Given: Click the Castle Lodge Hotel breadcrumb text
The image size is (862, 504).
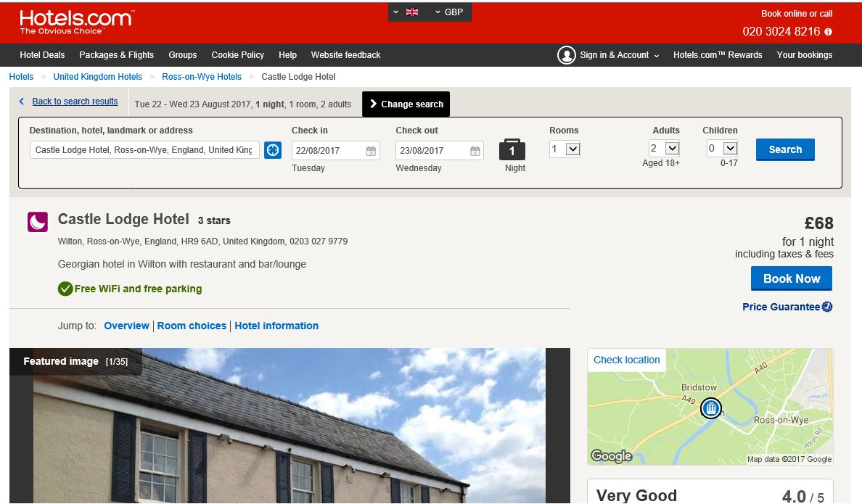Looking at the screenshot, I should 298,77.
